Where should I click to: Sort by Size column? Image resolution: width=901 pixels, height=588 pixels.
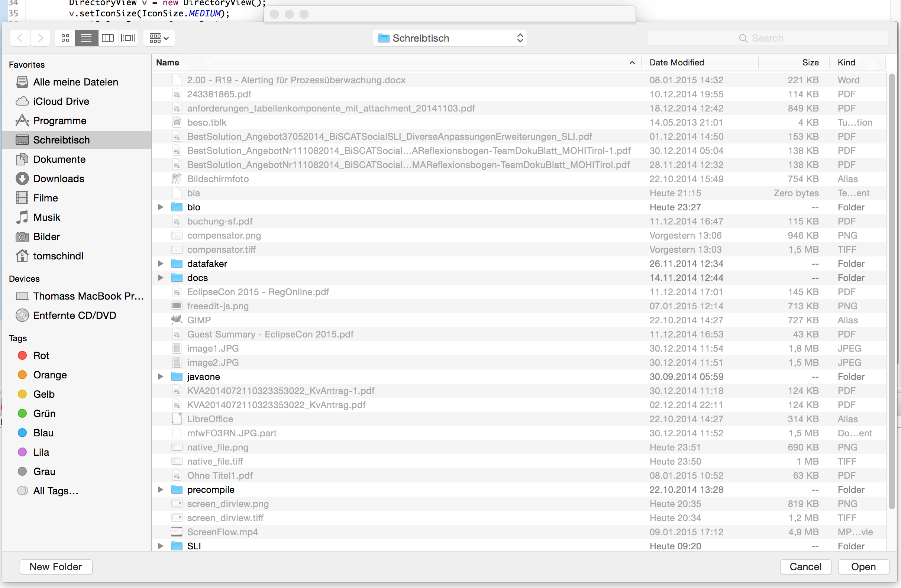coord(794,62)
